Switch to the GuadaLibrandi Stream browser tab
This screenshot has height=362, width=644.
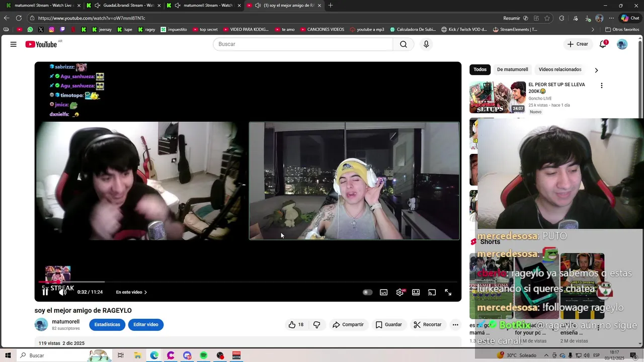124,5
